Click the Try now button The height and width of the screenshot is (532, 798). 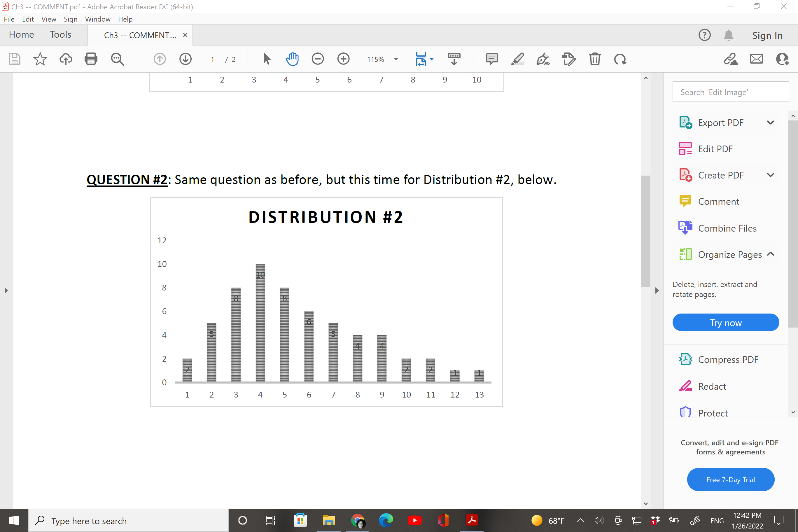tap(725, 322)
